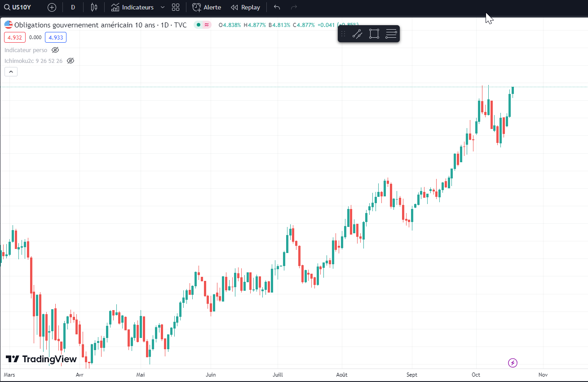588x382 pixels.
Task: Open the Indicateurs menu
Action: point(133,7)
